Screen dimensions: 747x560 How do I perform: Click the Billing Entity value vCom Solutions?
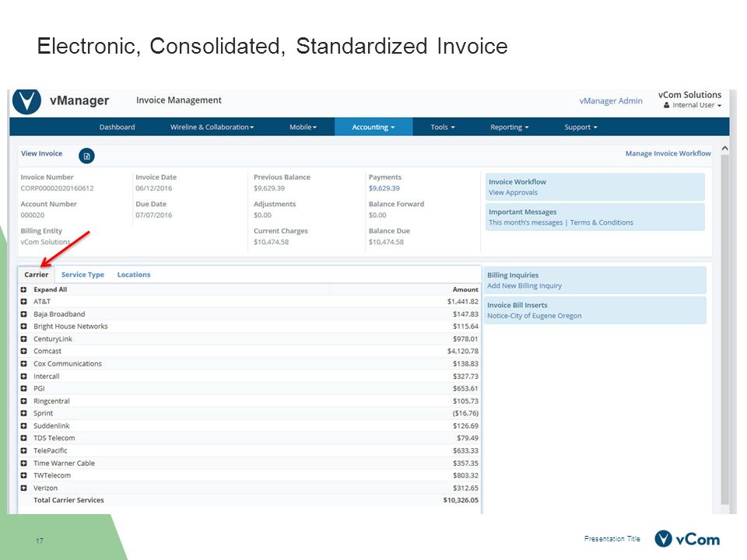pos(45,242)
